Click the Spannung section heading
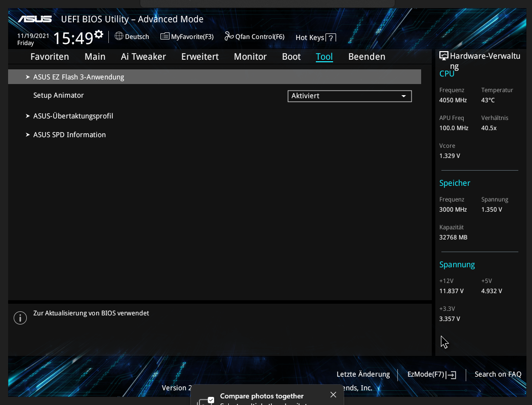Screen dimensions: 532x405 pos(457,265)
